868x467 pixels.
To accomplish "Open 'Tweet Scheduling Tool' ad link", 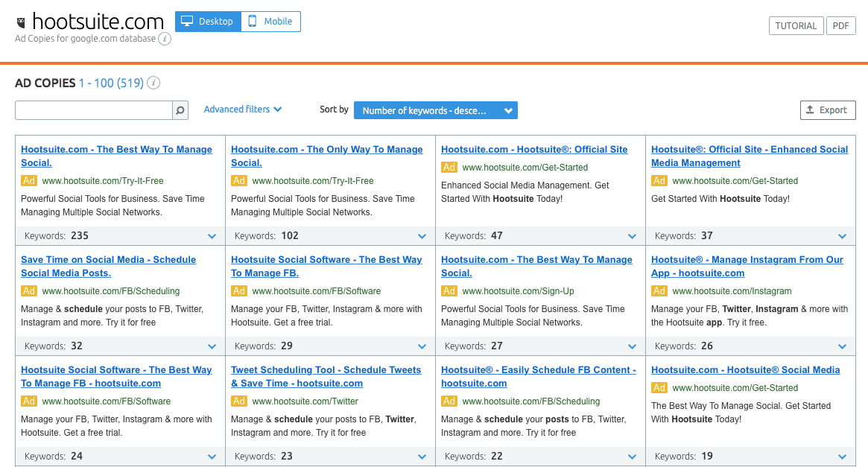I will tap(326, 376).
